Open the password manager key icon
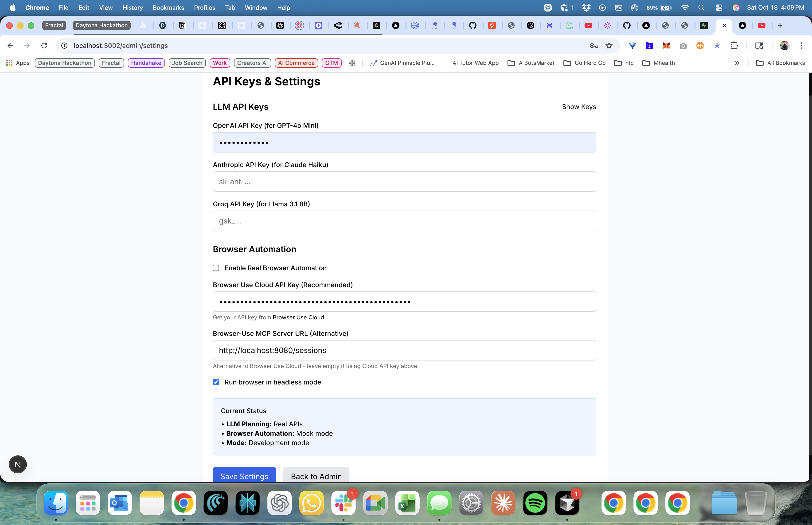The image size is (812, 525). (593, 45)
